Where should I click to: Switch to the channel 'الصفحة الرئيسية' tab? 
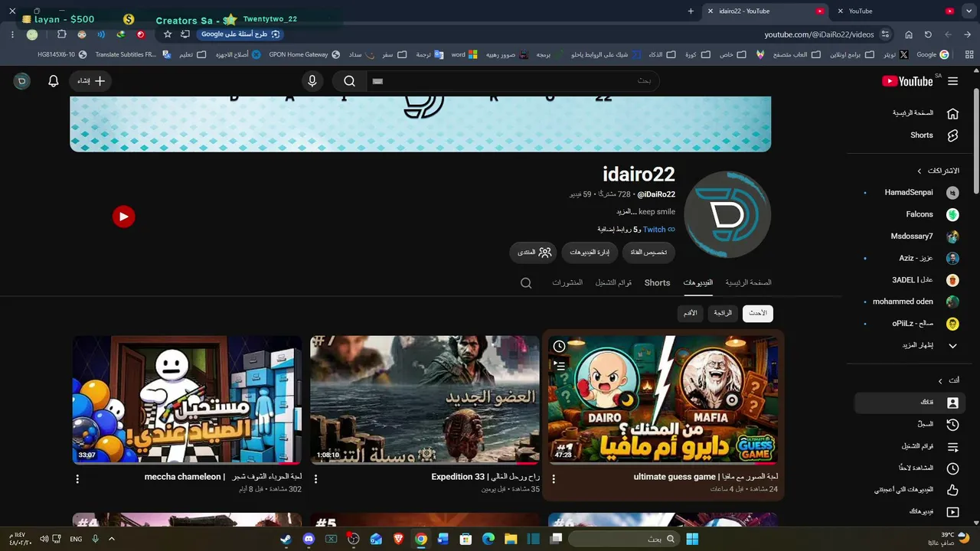click(x=748, y=283)
